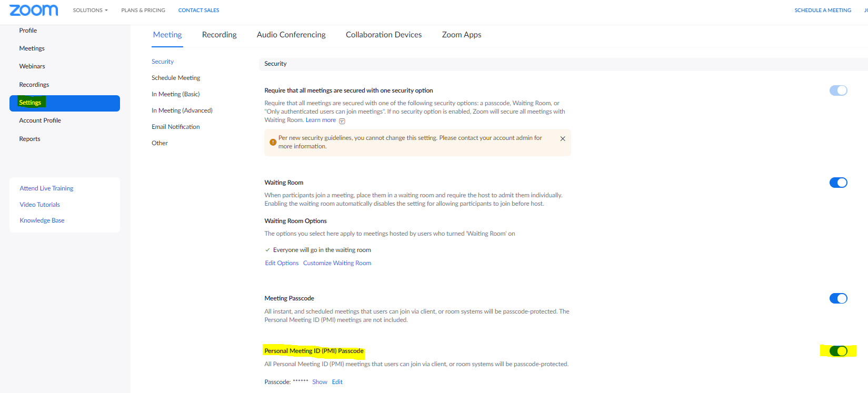Image resolution: width=868 pixels, height=393 pixels.
Task: Jump to the Other settings section
Action: pos(159,143)
